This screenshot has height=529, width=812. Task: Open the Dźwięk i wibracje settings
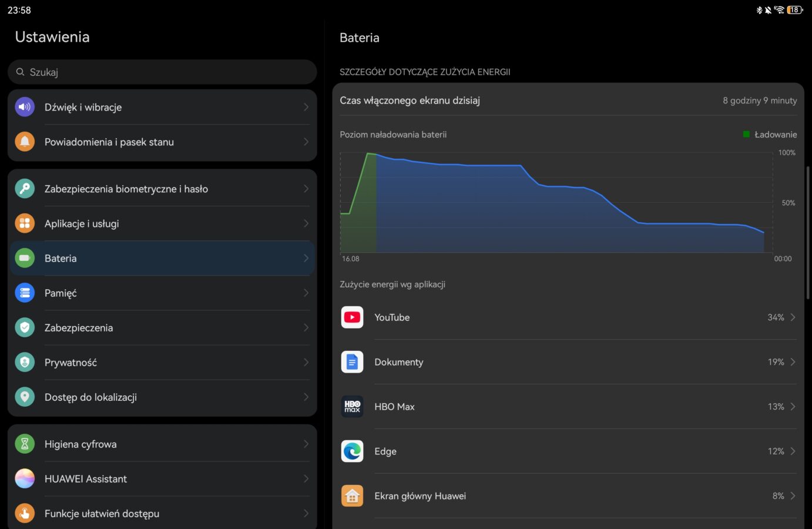[162, 107]
